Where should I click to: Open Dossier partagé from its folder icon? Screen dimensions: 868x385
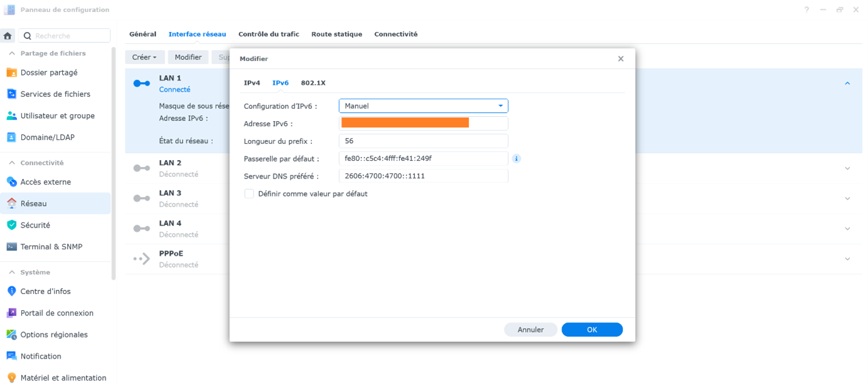click(11, 73)
